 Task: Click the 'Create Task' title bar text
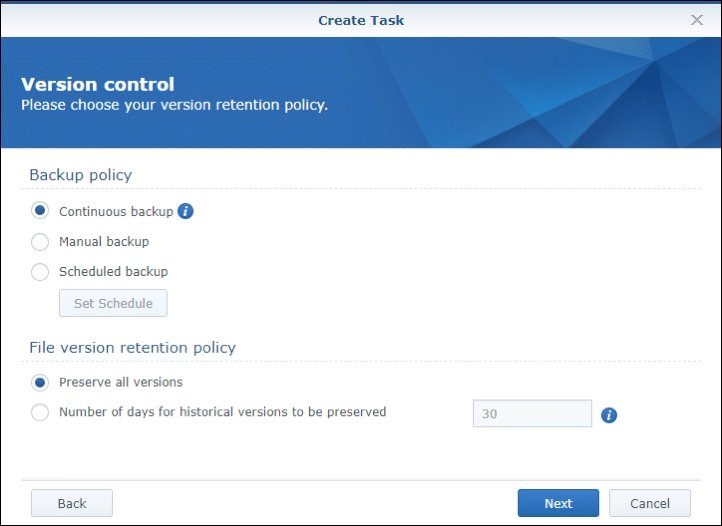pyautogui.click(x=361, y=20)
